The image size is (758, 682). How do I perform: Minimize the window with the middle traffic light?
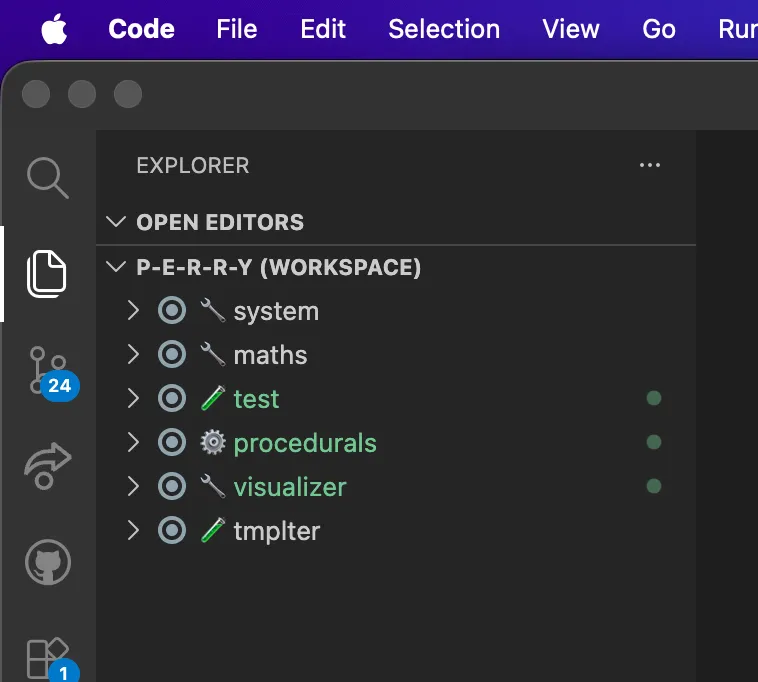82,94
